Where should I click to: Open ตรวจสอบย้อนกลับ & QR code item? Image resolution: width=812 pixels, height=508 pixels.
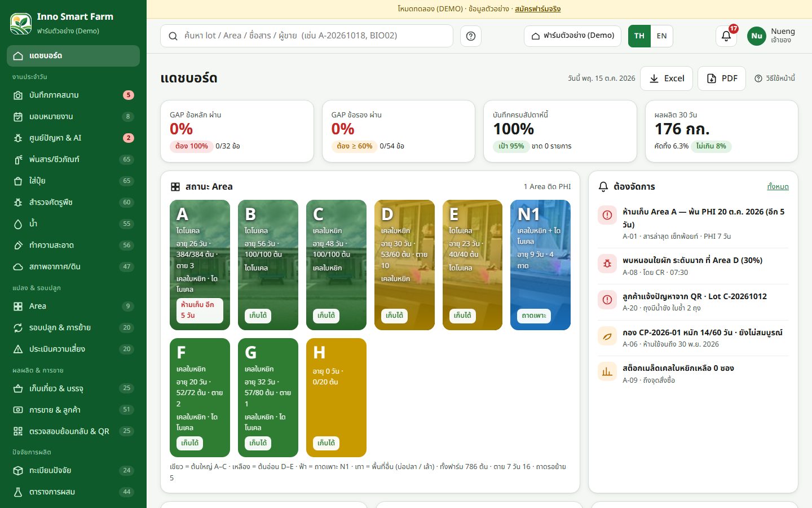[73, 431]
